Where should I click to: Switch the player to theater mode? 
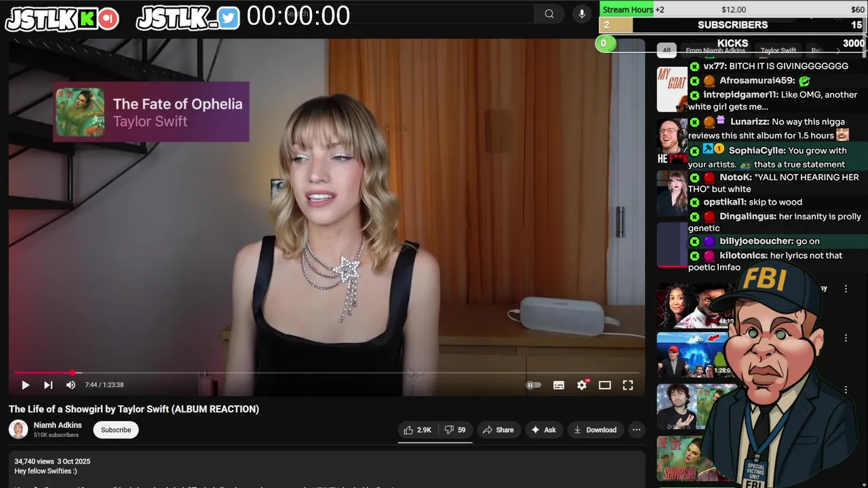coord(605,385)
